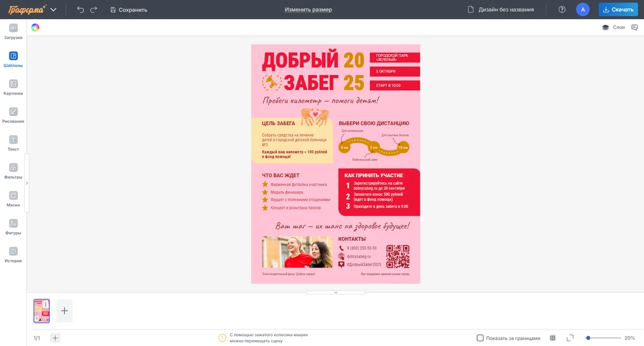Image resolution: width=644 pixels, height=346 pixels.
Task: Toggle the grid display icon
Action: [553, 338]
